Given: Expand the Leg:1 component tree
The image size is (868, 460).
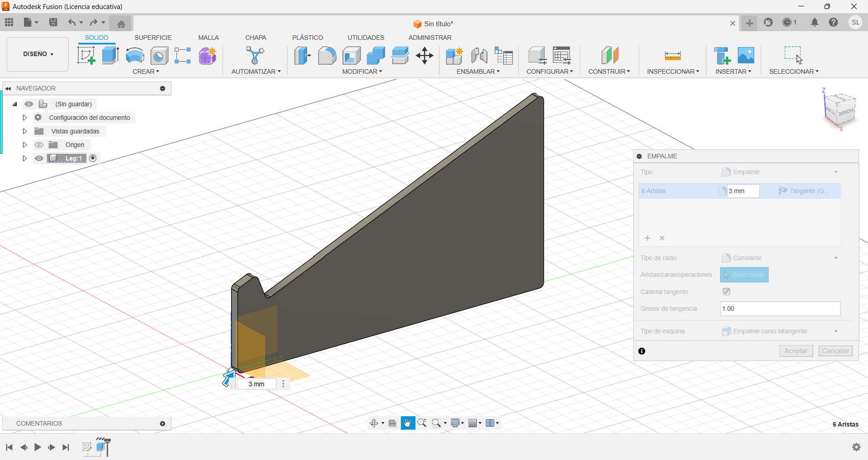Looking at the screenshot, I should [25, 158].
